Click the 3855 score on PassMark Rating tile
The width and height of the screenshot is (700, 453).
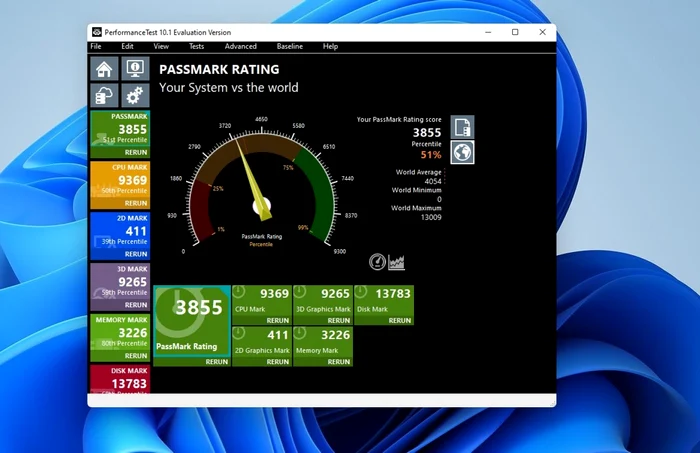(199, 308)
